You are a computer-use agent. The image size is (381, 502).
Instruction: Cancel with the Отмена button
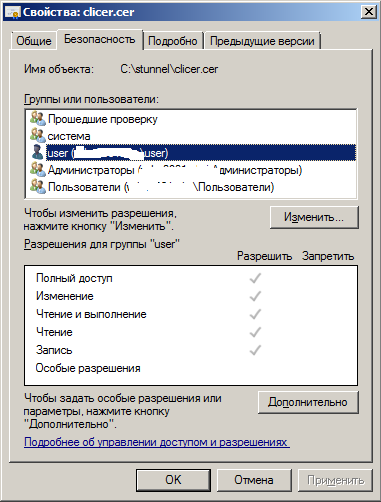click(x=254, y=480)
